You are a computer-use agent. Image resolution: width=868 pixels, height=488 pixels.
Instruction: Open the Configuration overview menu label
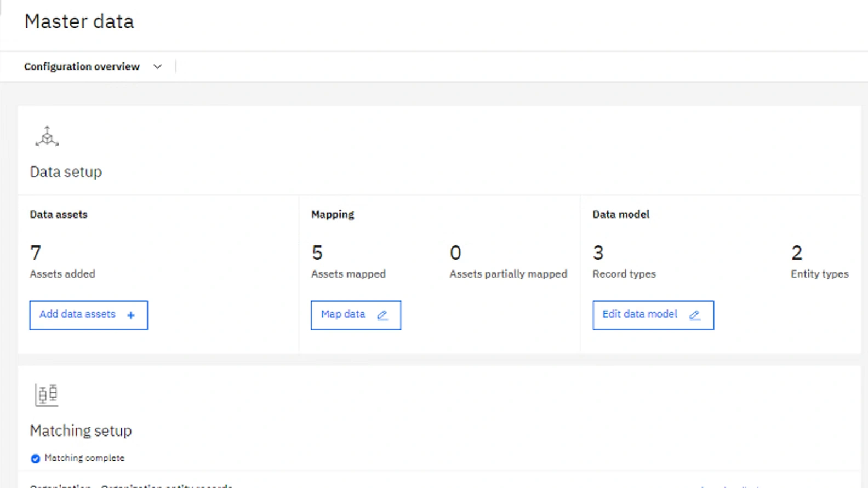point(82,67)
